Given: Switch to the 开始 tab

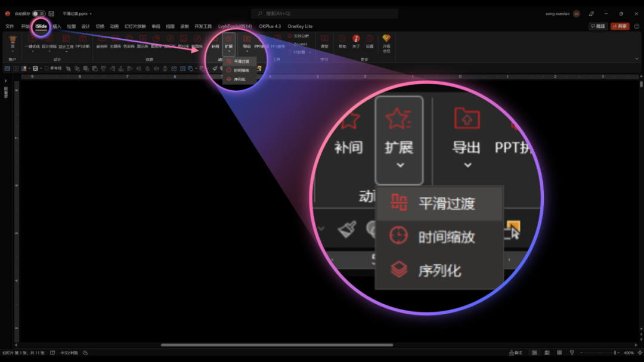Looking at the screenshot, I should pos(26,26).
